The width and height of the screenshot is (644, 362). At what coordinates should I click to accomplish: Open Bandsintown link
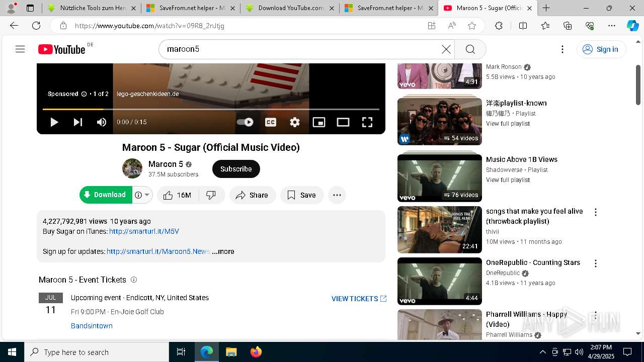(x=92, y=326)
